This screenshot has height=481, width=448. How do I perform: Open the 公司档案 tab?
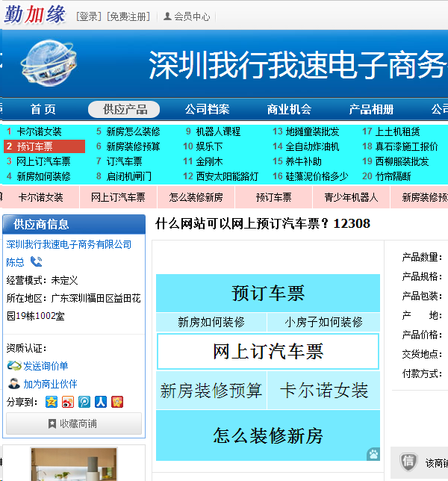point(207,110)
